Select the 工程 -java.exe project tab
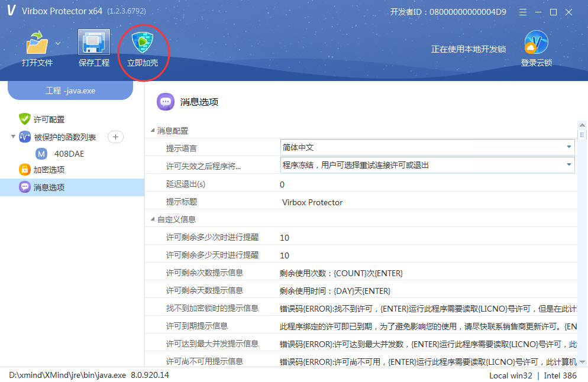Viewport: 588px width, 382px height. [70, 90]
